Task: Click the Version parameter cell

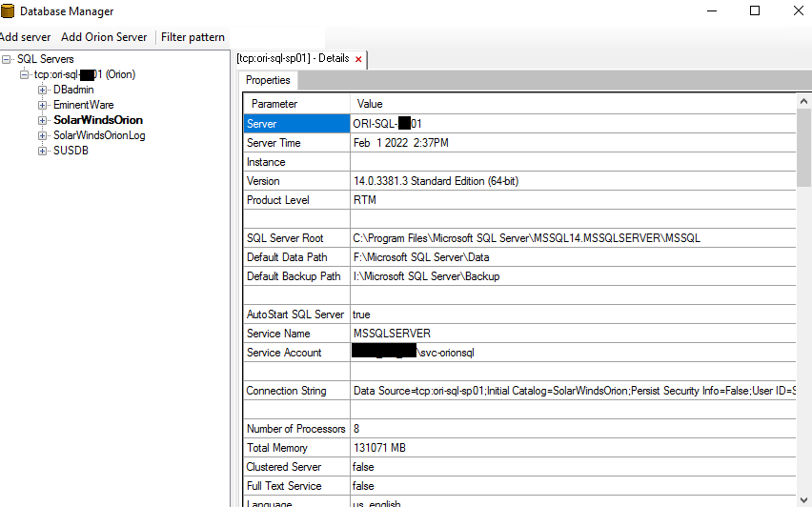Action: pyautogui.click(x=296, y=181)
